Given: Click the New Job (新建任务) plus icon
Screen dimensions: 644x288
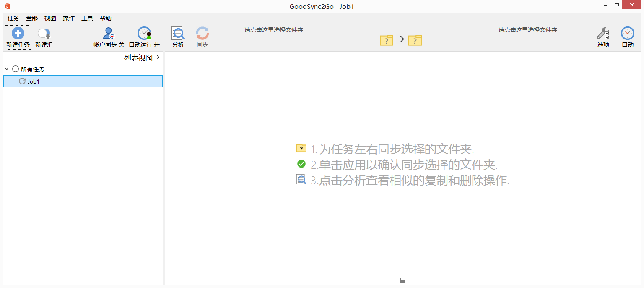Looking at the screenshot, I should pyautogui.click(x=18, y=33).
